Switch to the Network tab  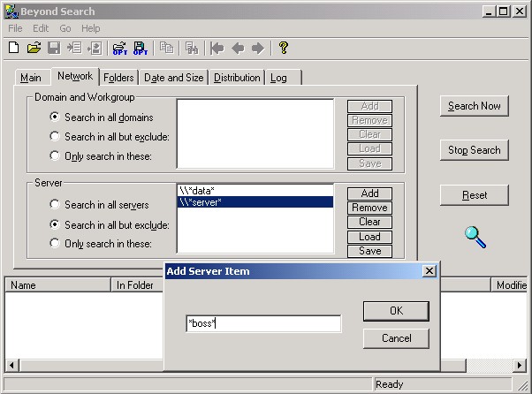(75, 76)
